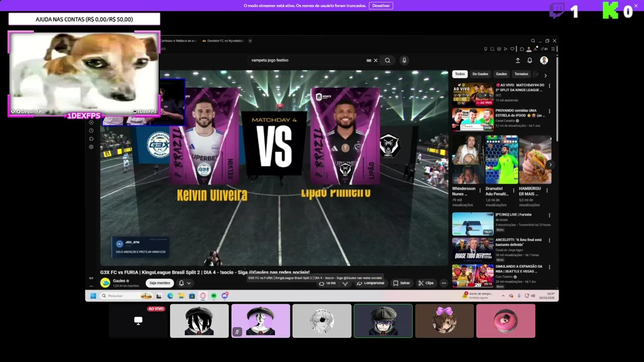The height and width of the screenshot is (362, 644).
Task: Open options for 'Whindersson Nunes' short
Action: (x=480, y=191)
